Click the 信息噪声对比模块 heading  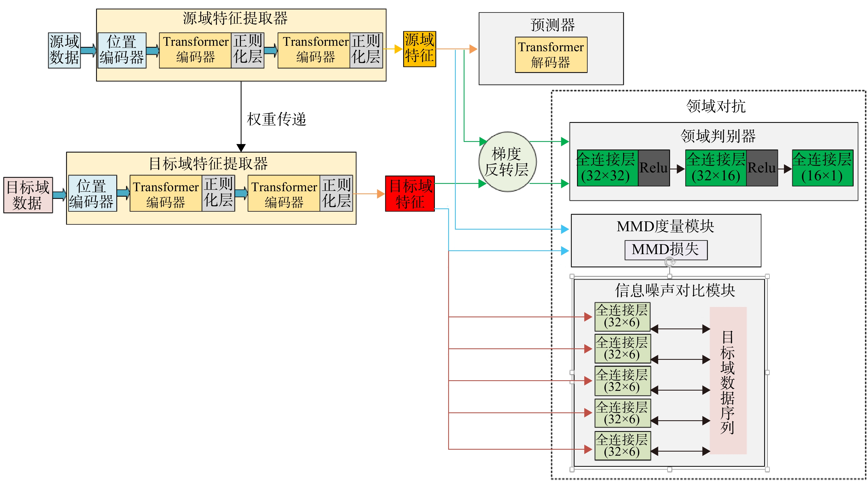[675, 290]
